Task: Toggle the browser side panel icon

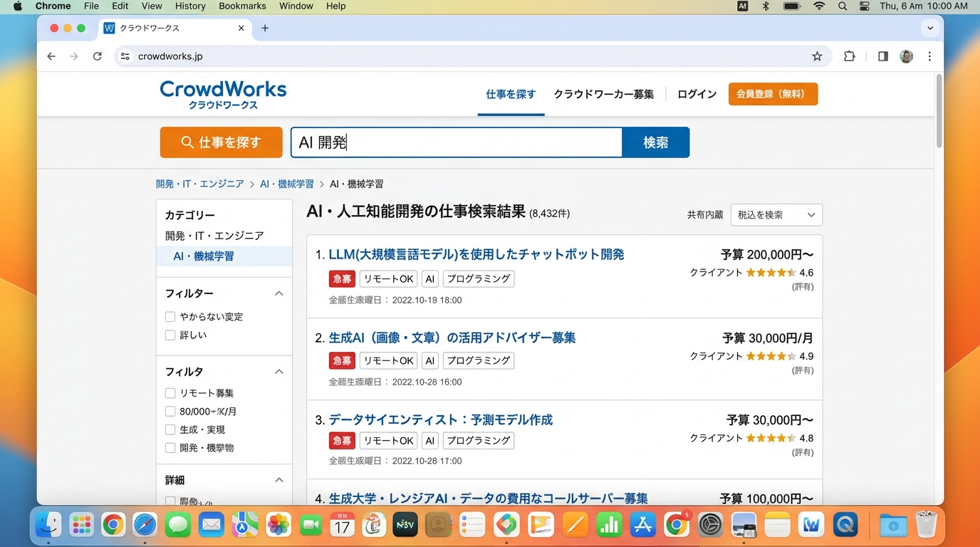Action: (x=882, y=56)
